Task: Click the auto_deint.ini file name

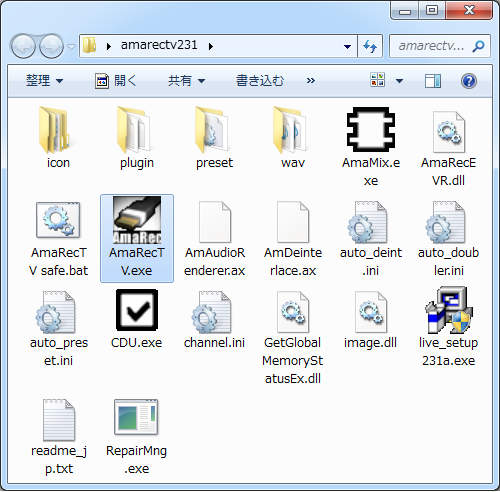Action: pos(371,262)
